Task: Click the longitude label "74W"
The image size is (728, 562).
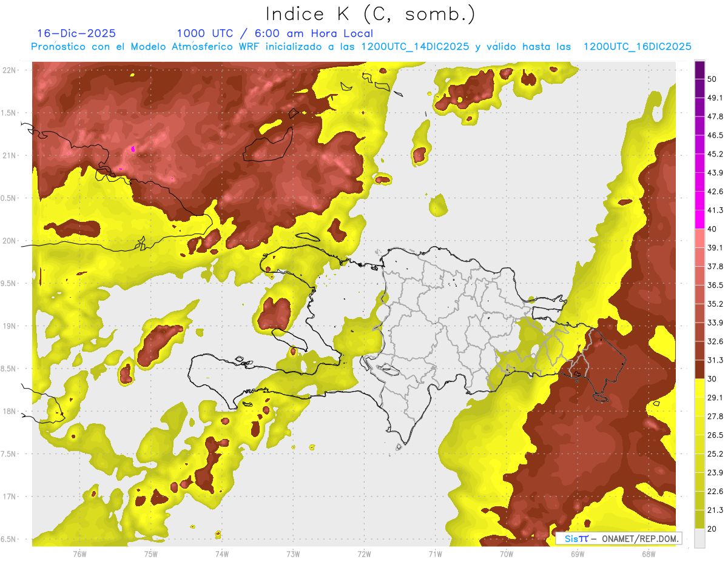Action: [222, 554]
